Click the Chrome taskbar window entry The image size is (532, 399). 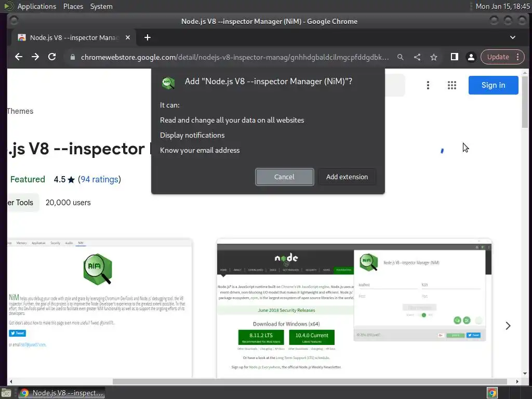[x=61, y=393]
